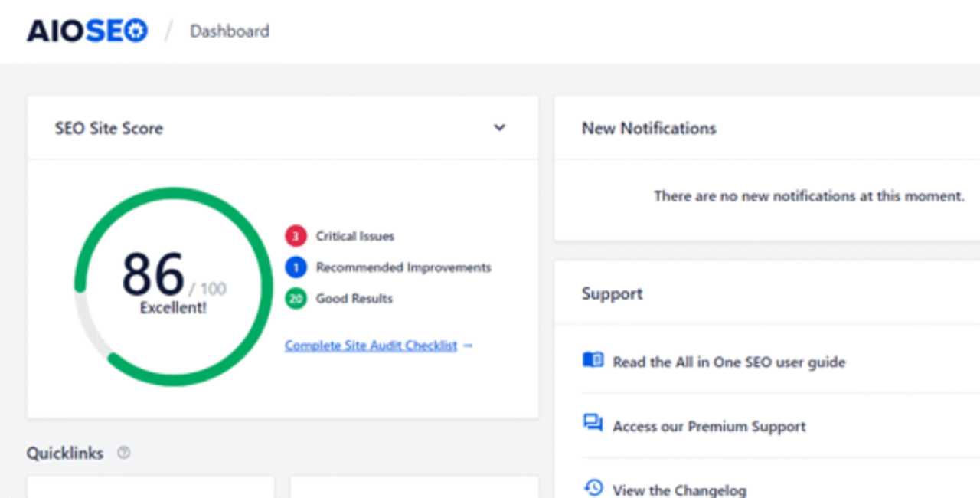Collapse the SEO Site Score panel chevron
Screen dimensions: 980x498
pos(499,128)
